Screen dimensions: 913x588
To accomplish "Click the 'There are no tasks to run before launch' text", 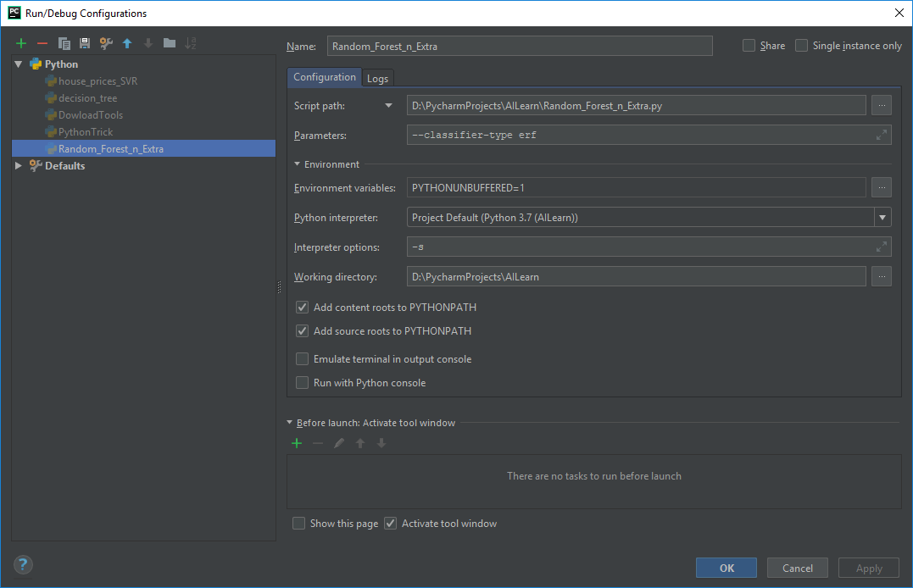I will (594, 476).
